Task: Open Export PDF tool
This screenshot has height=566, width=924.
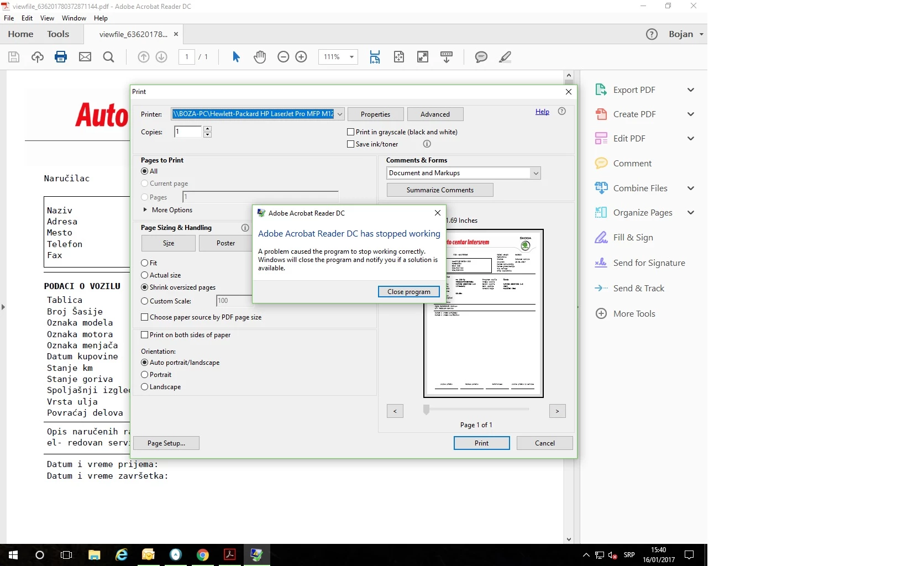Action: click(634, 90)
